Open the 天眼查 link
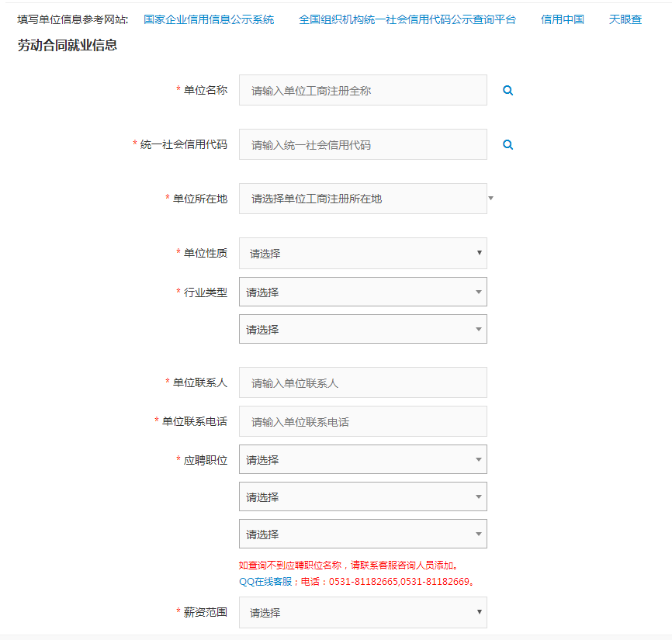This screenshot has width=672, height=640. (x=625, y=19)
